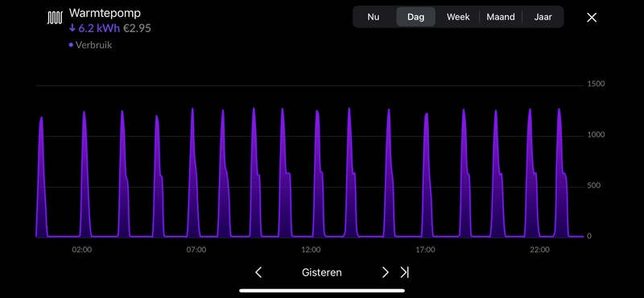Tap the Warmtepomp title
644x298 pixels.
pos(105,13)
